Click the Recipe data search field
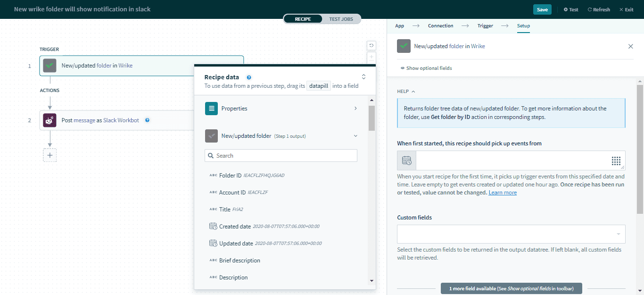The width and height of the screenshot is (644, 295). 281,156
